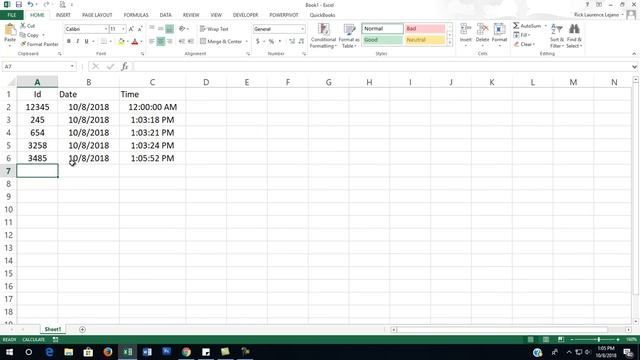Open the orientation text-angle icon

[182, 29]
